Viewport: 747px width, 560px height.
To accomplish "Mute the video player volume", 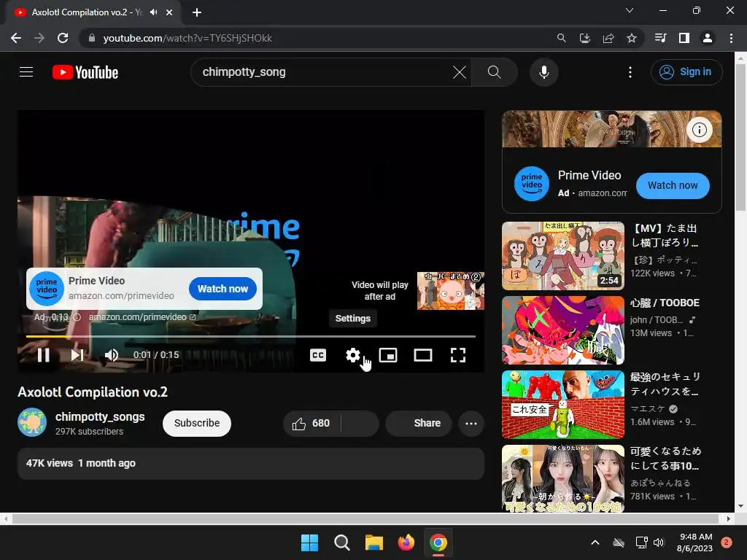I will (112, 355).
